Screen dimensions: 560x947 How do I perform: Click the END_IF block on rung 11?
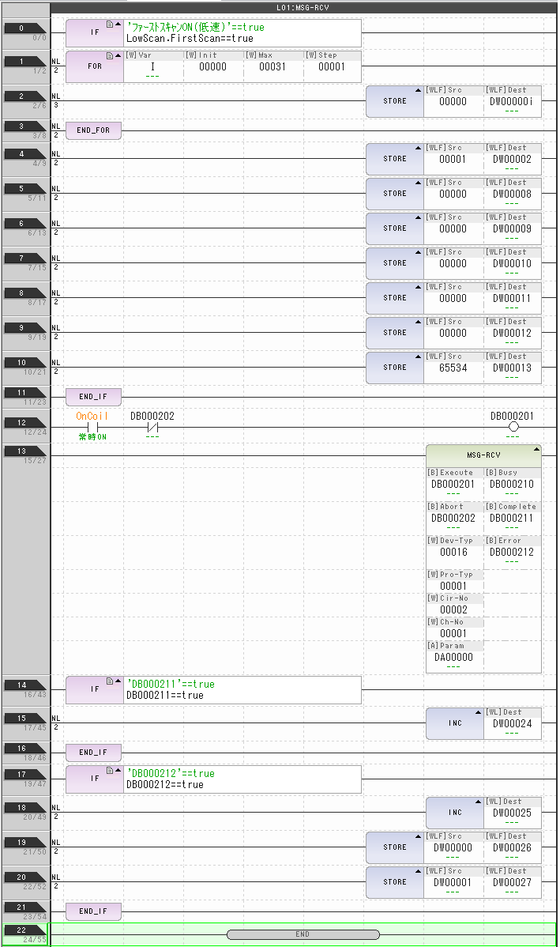(93, 398)
